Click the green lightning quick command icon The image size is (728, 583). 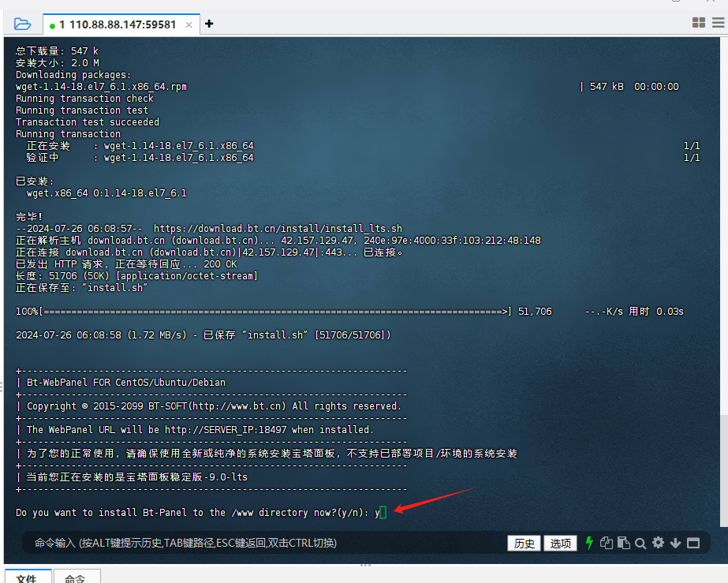tap(588, 543)
